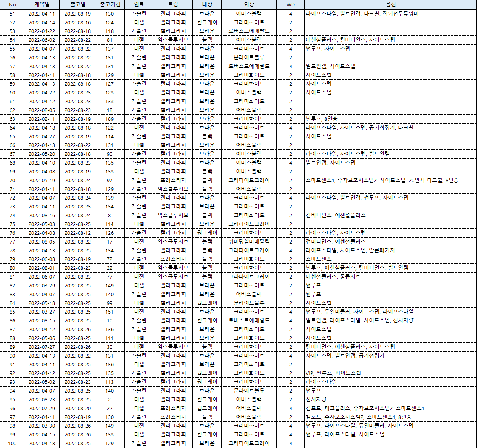Click contract date 2022-04-10 in row 68
477x448 pixels.
[42, 163]
